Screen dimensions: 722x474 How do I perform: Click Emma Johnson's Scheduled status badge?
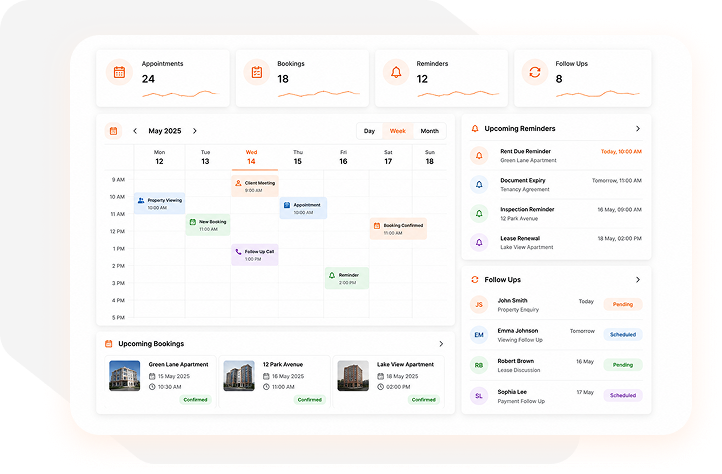click(623, 335)
